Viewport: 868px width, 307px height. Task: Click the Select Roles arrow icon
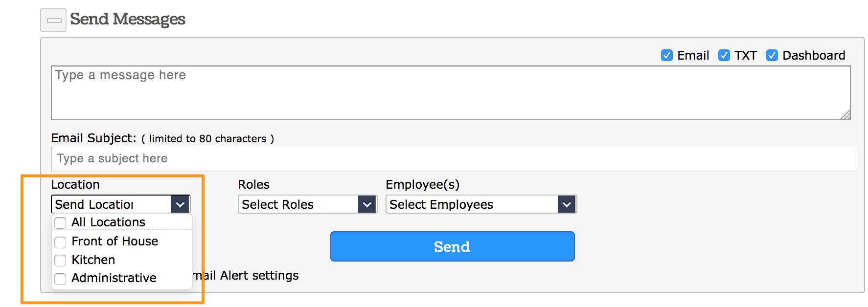(x=367, y=204)
